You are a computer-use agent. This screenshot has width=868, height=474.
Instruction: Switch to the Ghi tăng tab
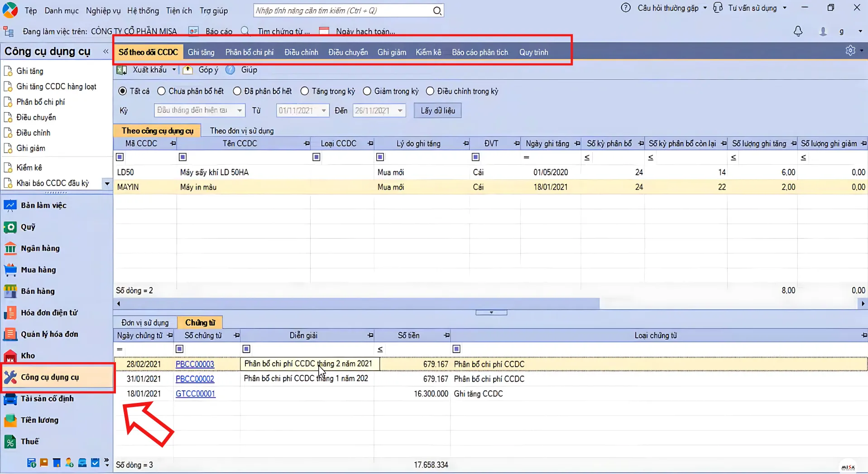(201, 52)
